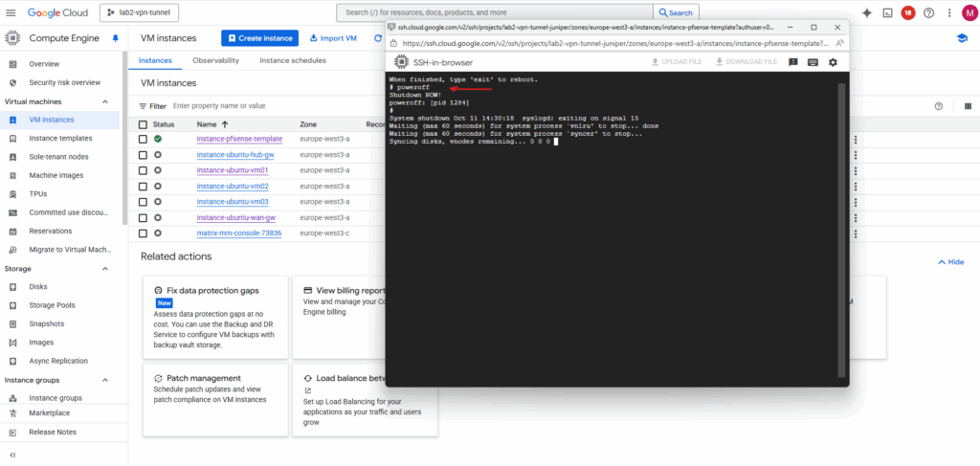Click the SSH keyboard shortcuts icon
This screenshot has height=466, width=980.
coord(813,62)
